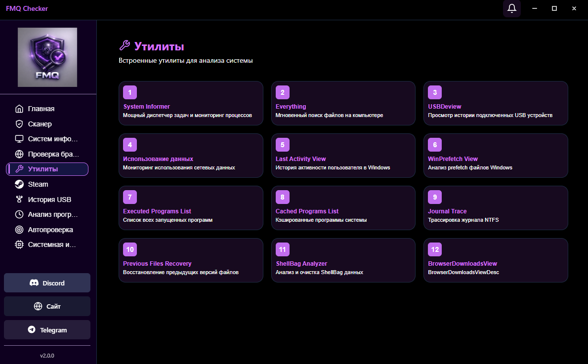Open the Сайт website button
This screenshot has width=588, height=364.
(x=47, y=306)
